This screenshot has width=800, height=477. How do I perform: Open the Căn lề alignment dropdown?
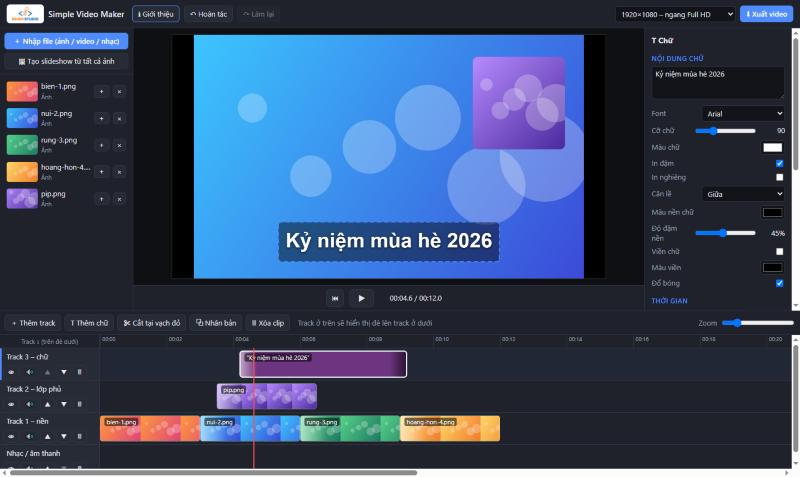pyautogui.click(x=743, y=194)
